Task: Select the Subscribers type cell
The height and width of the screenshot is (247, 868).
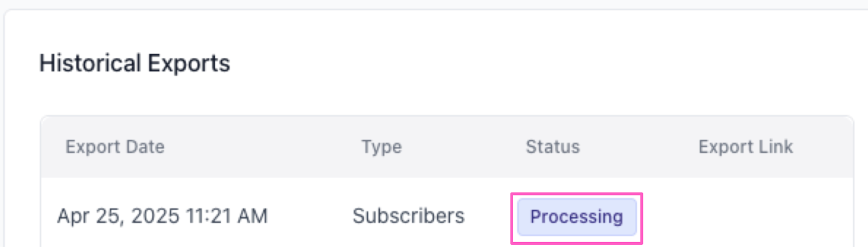Action: click(408, 216)
